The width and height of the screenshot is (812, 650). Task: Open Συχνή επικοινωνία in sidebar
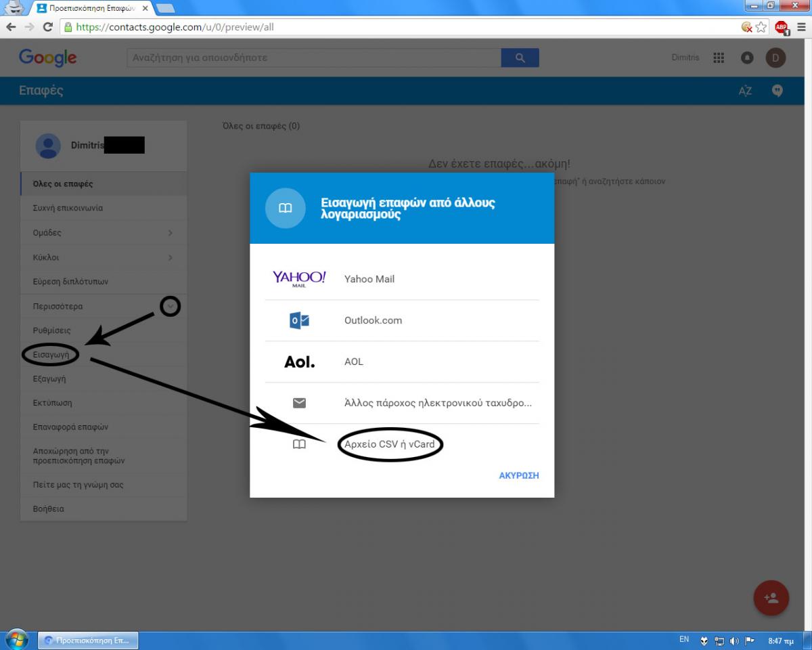point(104,209)
